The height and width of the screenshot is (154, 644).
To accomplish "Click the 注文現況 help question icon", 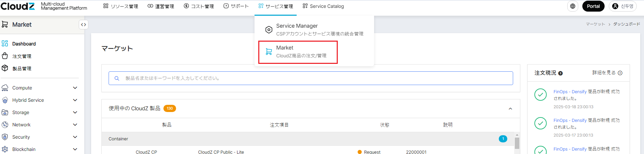I will (560, 73).
